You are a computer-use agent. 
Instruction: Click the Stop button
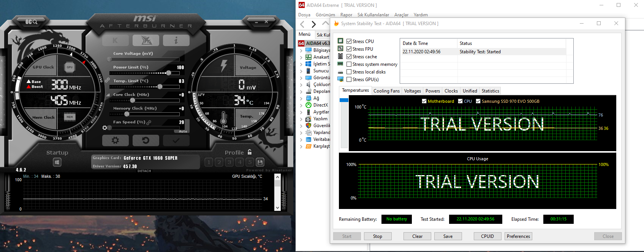pyautogui.click(x=377, y=236)
